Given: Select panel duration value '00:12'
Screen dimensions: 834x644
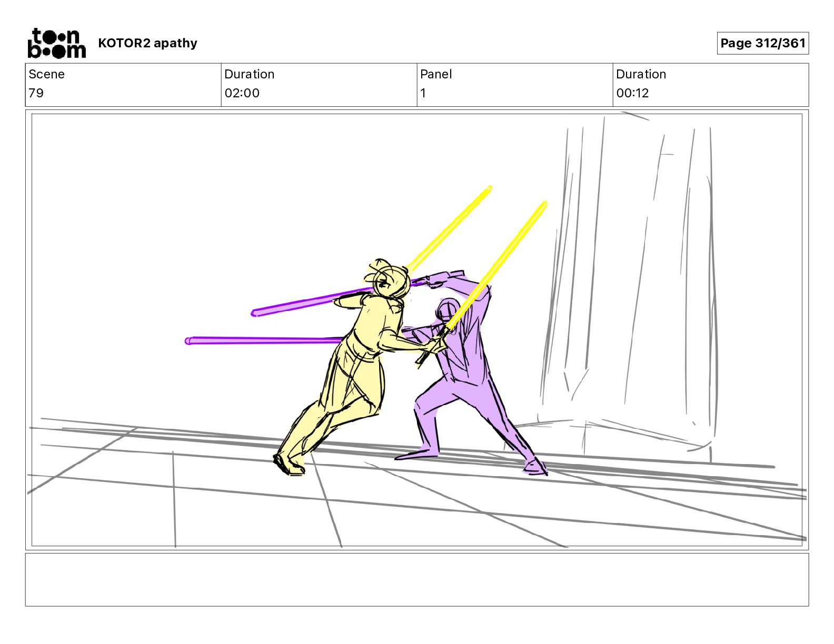Looking at the screenshot, I should (632, 93).
